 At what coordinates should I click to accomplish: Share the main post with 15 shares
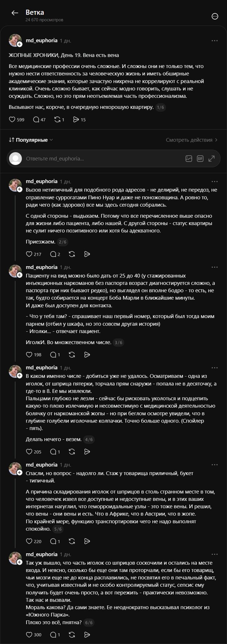(x=79, y=120)
